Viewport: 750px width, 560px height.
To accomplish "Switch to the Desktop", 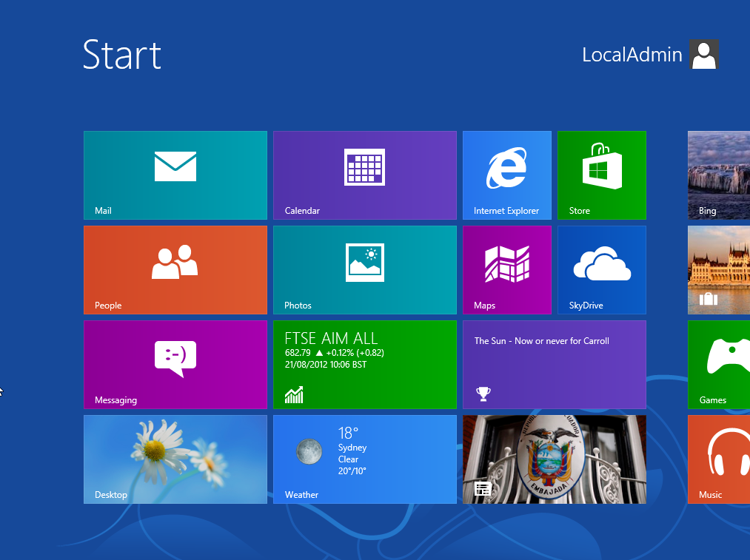I will tap(175, 459).
